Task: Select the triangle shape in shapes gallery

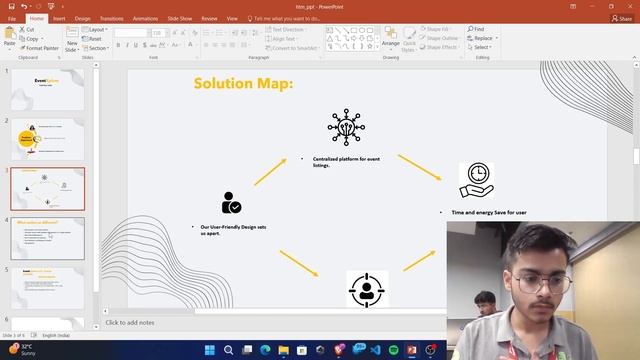Action: click(330, 38)
